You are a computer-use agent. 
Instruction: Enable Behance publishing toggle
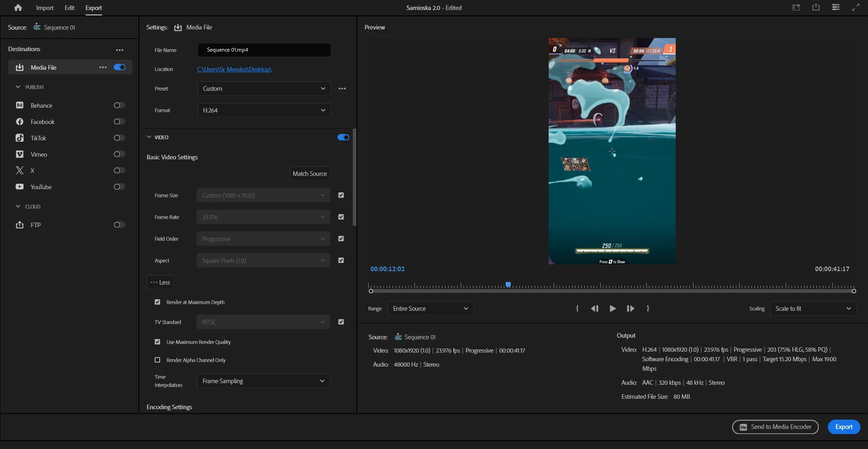pos(119,105)
